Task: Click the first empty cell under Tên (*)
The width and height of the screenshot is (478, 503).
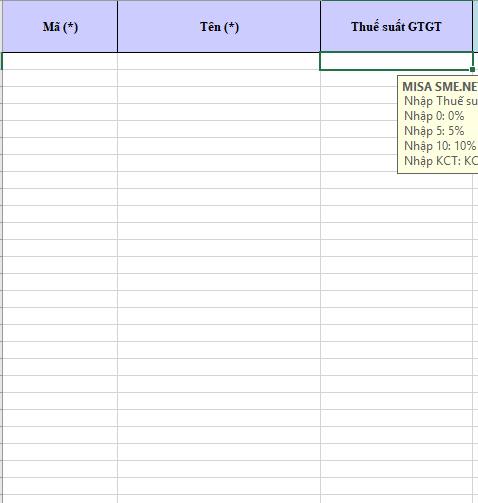Action: pos(219,61)
